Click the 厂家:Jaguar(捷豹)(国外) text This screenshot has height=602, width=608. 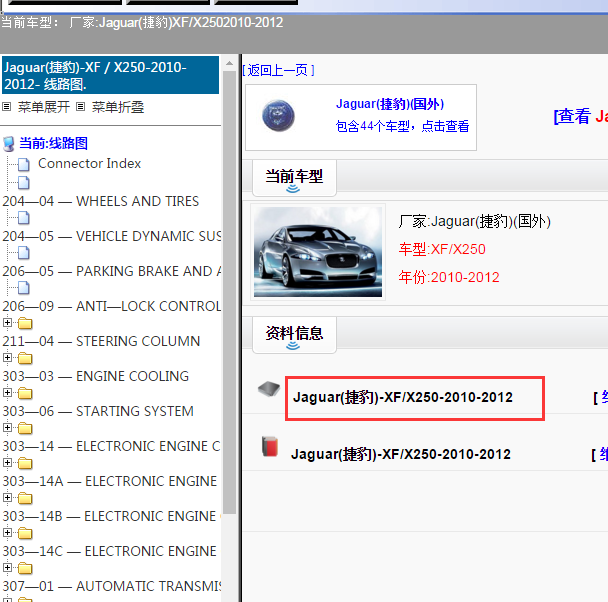tap(475, 221)
